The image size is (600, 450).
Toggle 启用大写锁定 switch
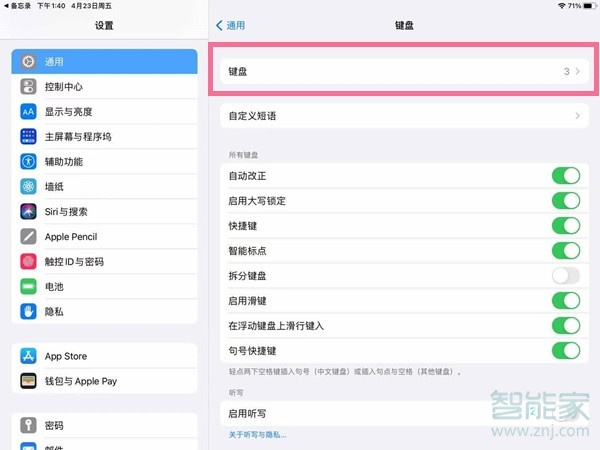(x=566, y=201)
